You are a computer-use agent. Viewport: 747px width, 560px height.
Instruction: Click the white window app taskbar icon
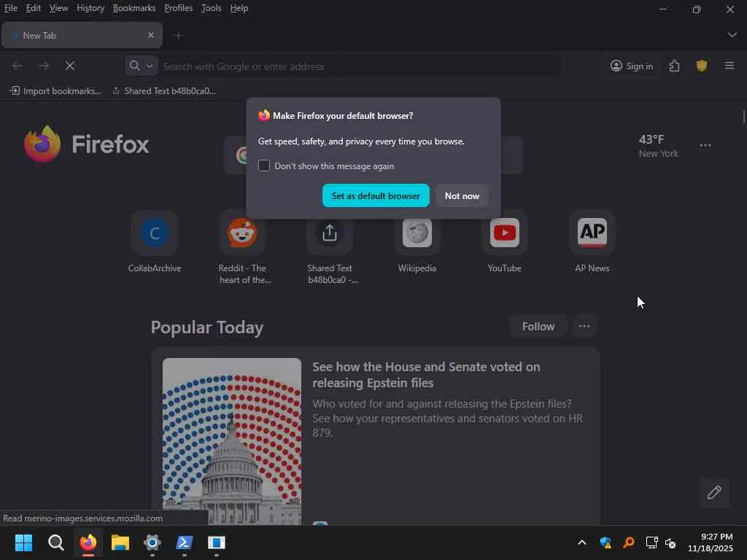(x=216, y=542)
